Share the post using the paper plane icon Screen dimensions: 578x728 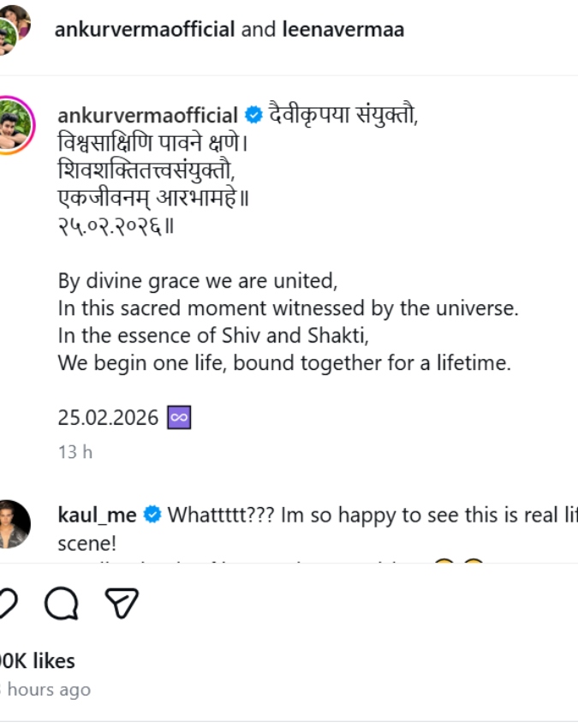pos(122,603)
